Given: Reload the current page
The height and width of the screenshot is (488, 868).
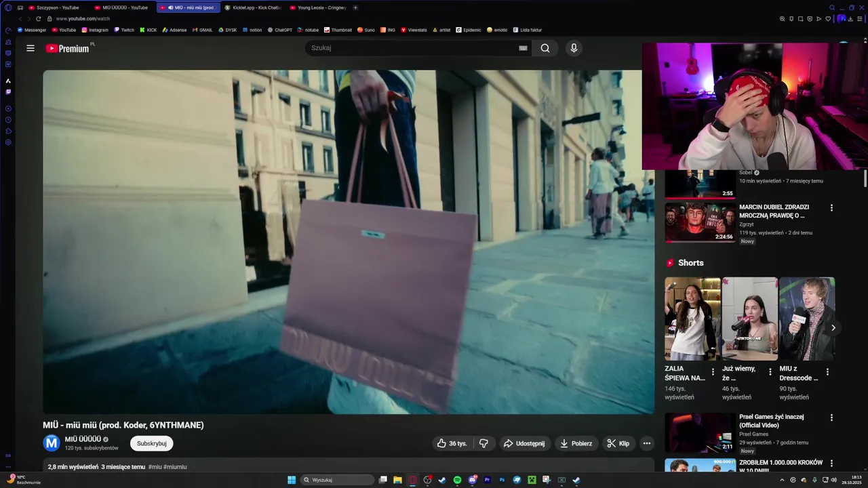Looking at the screenshot, I should (38, 19).
